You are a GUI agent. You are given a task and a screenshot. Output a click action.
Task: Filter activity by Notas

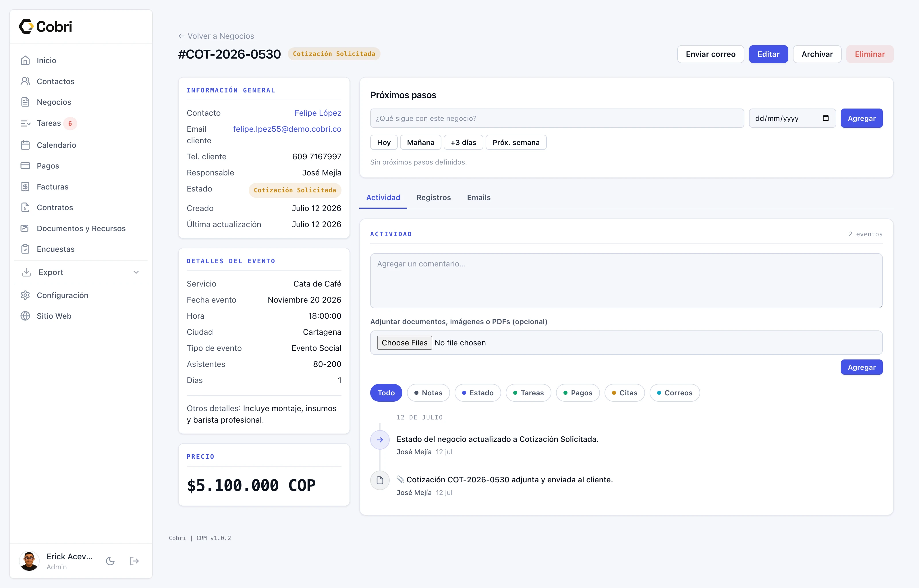(x=428, y=393)
